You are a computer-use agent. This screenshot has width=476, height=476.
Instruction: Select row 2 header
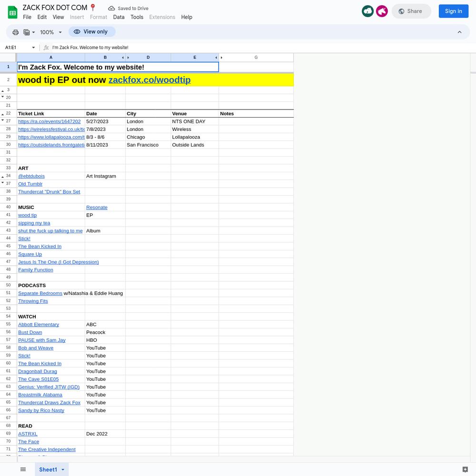8,80
